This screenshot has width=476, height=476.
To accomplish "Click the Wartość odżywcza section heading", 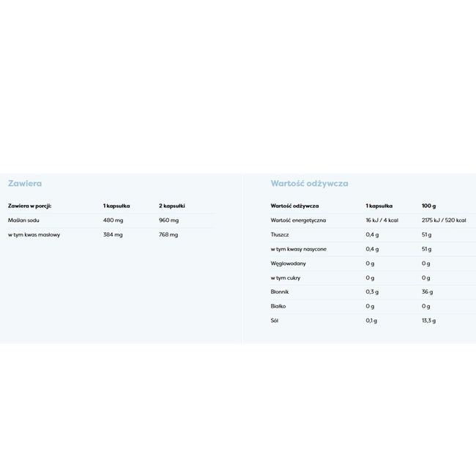I will click(309, 183).
